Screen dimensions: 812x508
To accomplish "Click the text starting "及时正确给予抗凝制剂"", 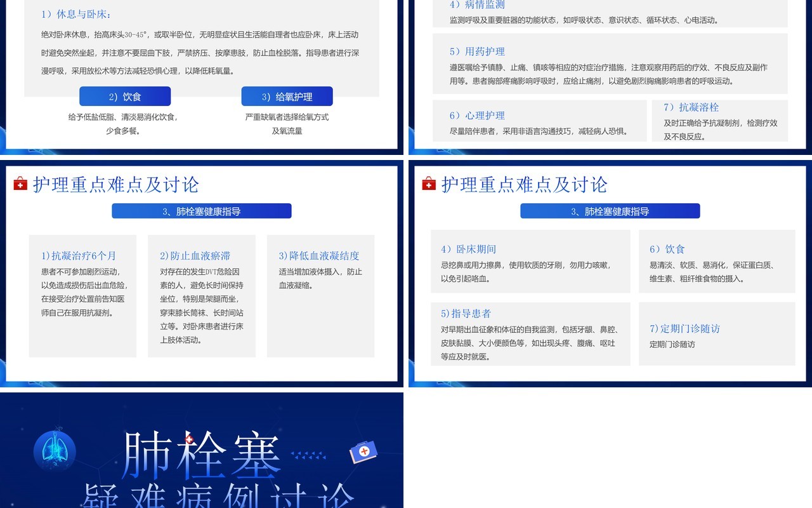I will point(721,123).
